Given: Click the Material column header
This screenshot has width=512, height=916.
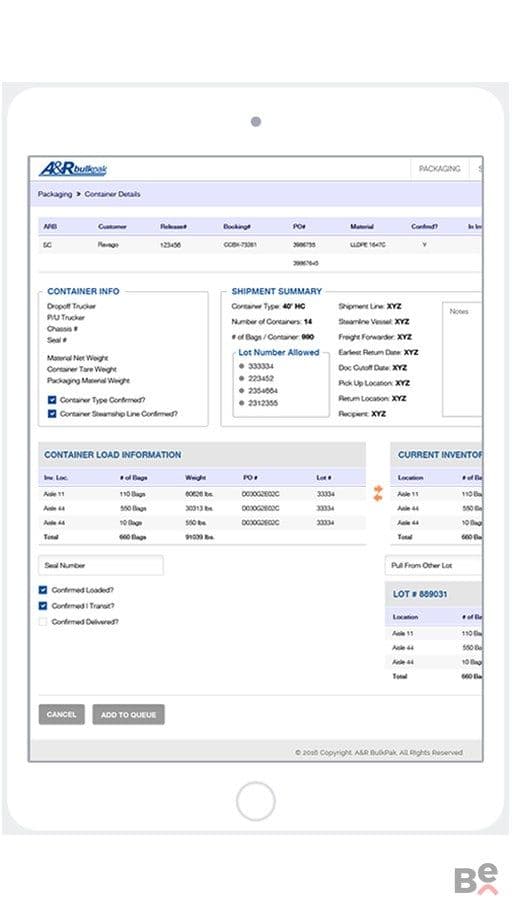Looking at the screenshot, I should [362, 227].
